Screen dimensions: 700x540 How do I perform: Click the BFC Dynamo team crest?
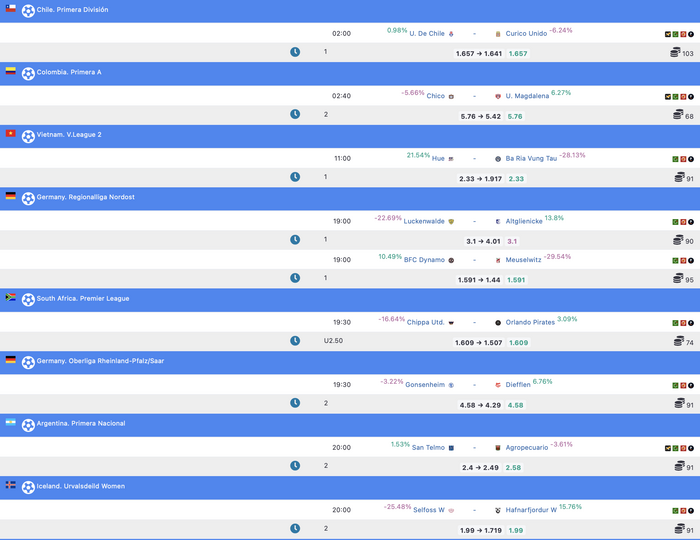tap(451, 260)
